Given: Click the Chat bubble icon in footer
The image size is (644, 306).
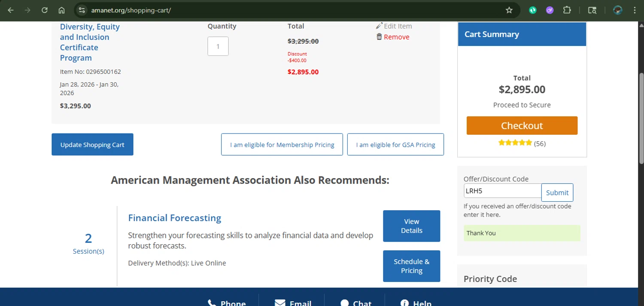Looking at the screenshot, I should [344, 303].
